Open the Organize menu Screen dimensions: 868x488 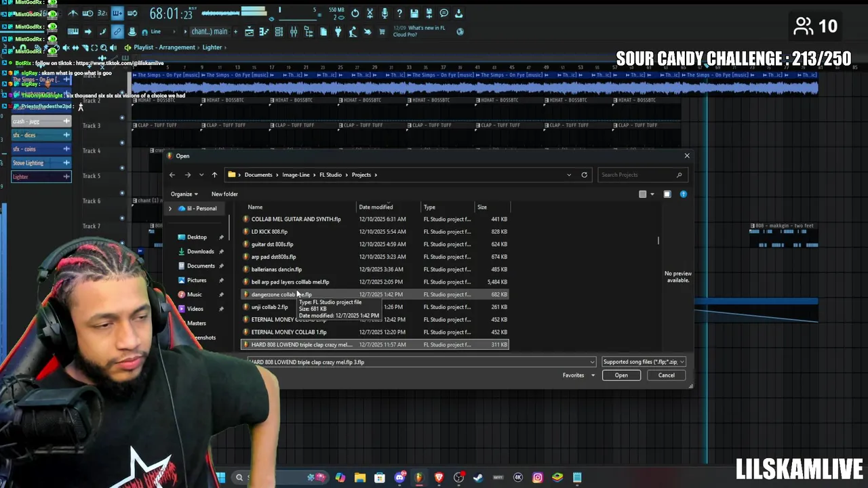[184, 195]
